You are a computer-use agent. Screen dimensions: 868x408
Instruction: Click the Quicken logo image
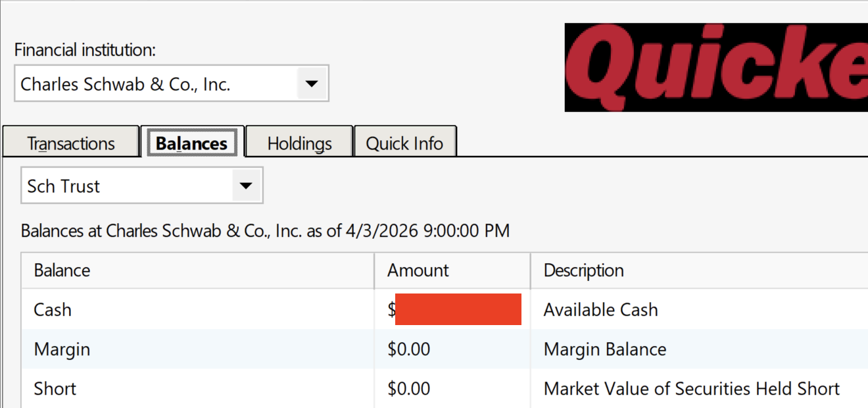(x=716, y=68)
